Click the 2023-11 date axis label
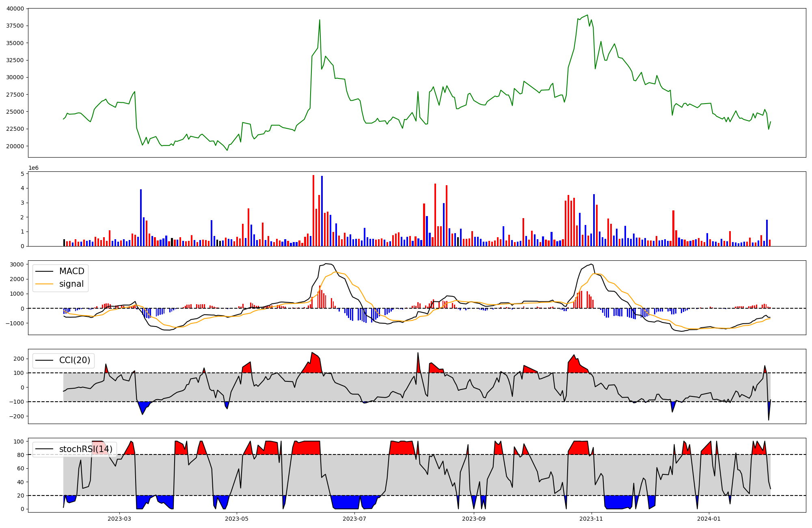Screen dimensions: 812x528 (x=591, y=519)
